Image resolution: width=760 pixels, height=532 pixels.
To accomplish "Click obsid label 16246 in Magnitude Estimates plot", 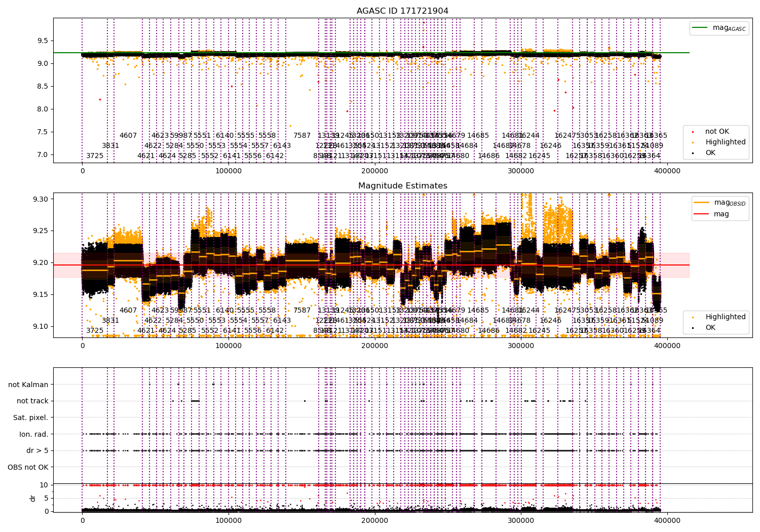I will 551,321.
